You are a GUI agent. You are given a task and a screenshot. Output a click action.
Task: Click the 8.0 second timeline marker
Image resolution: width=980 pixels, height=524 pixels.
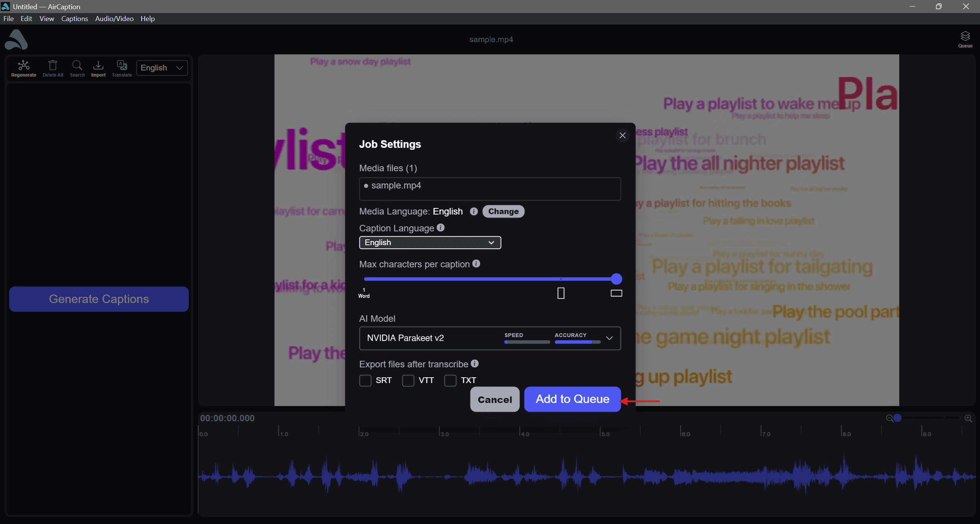point(846,434)
